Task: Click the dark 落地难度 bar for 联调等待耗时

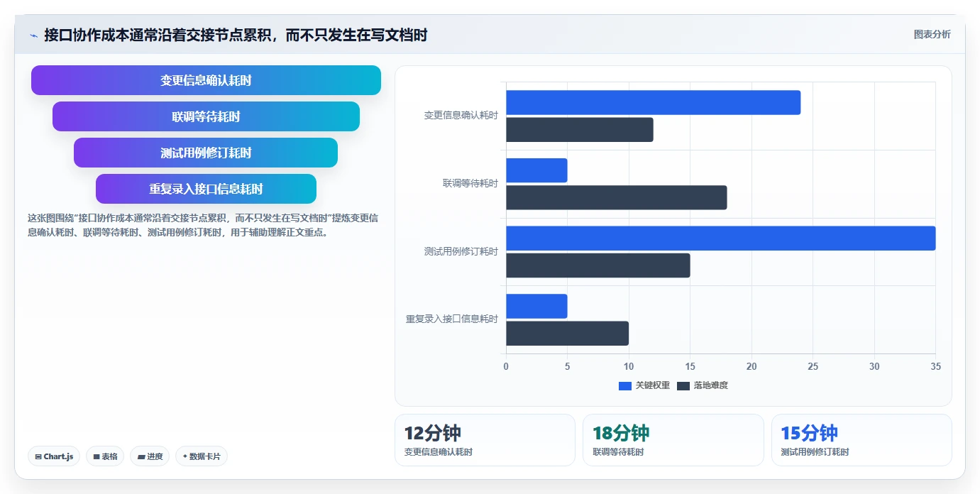Action: [616, 197]
